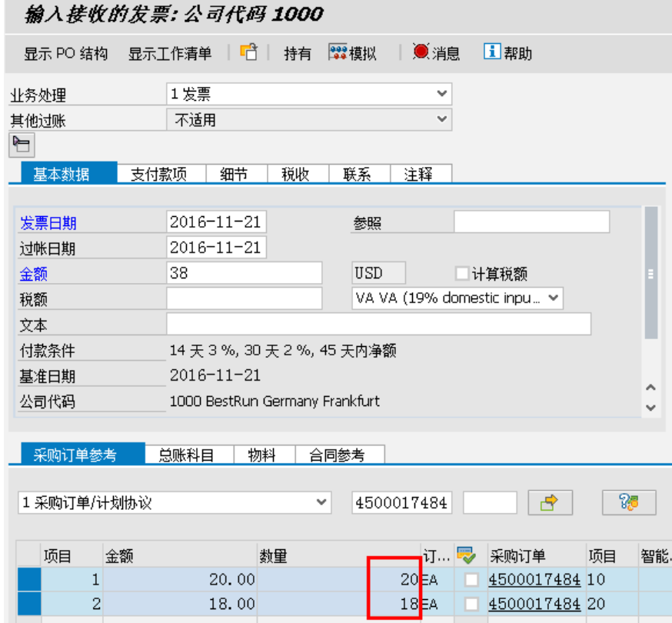Select row 1 using its blue selector
The height and width of the screenshot is (623, 672).
click(x=29, y=579)
